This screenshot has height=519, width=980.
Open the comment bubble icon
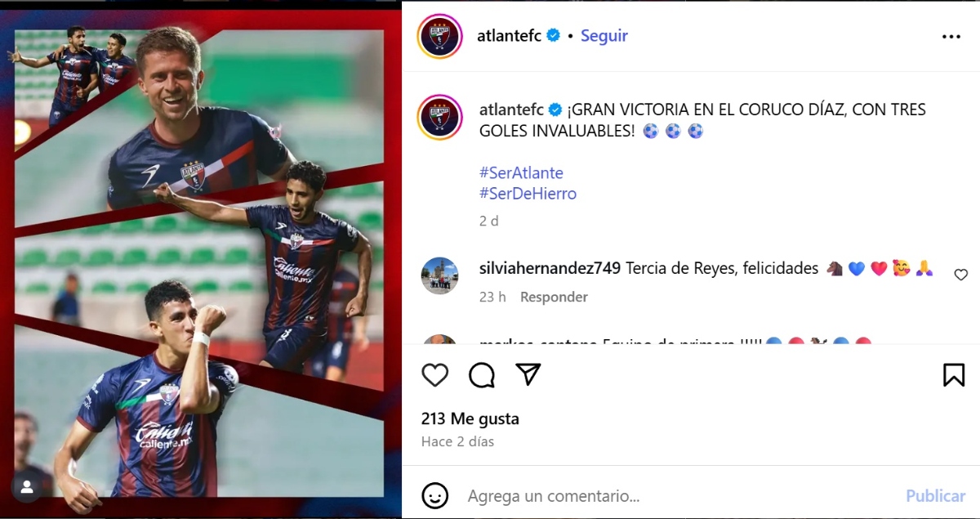coord(482,374)
